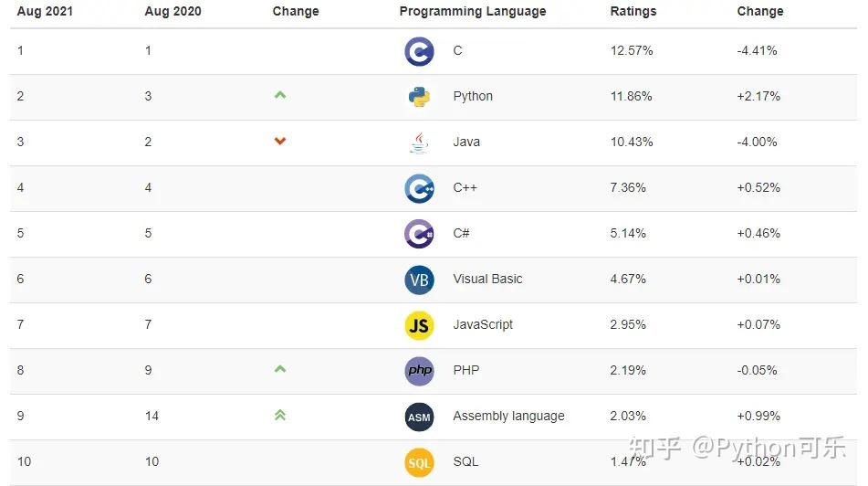This screenshot has width=868, height=486.
Task: Click the JavaScript JS icon
Action: 419,325
